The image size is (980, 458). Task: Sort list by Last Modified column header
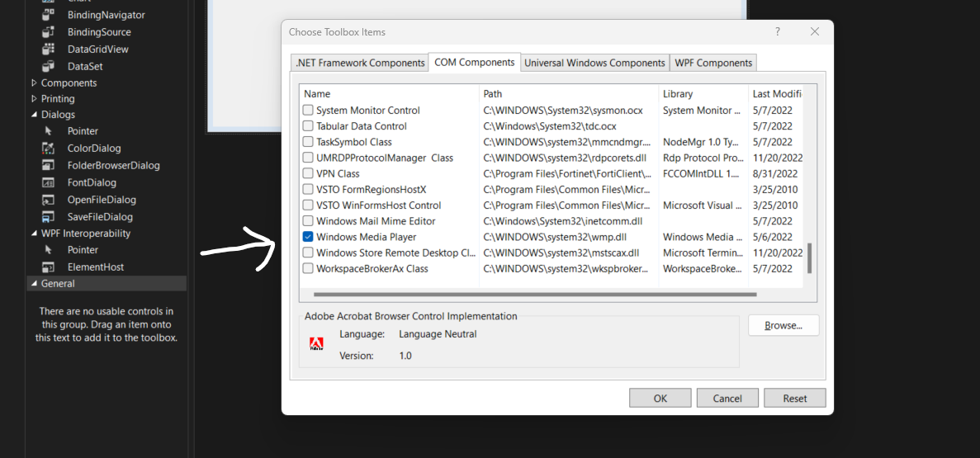[x=775, y=94]
